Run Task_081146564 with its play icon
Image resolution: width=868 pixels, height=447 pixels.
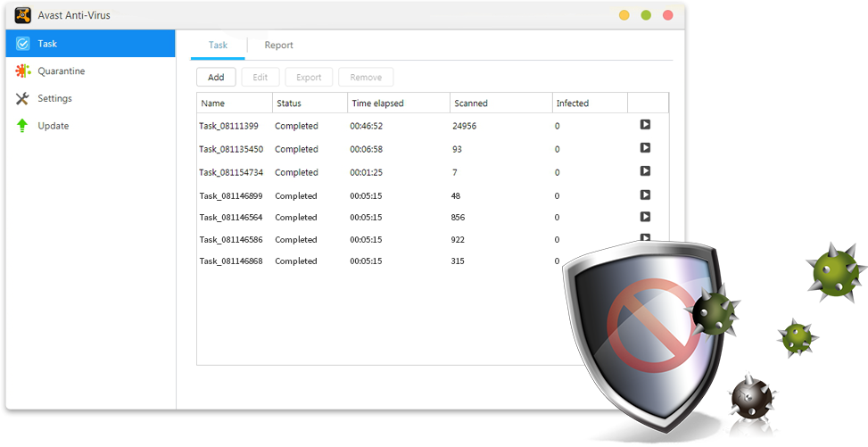click(x=645, y=217)
